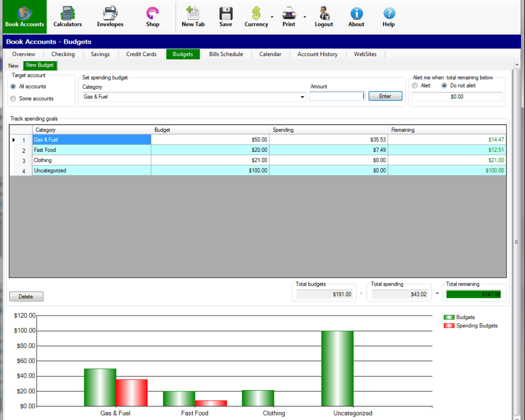Select the All accounts radio button
The width and height of the screenshot is (525, 420).
point(13,86)
